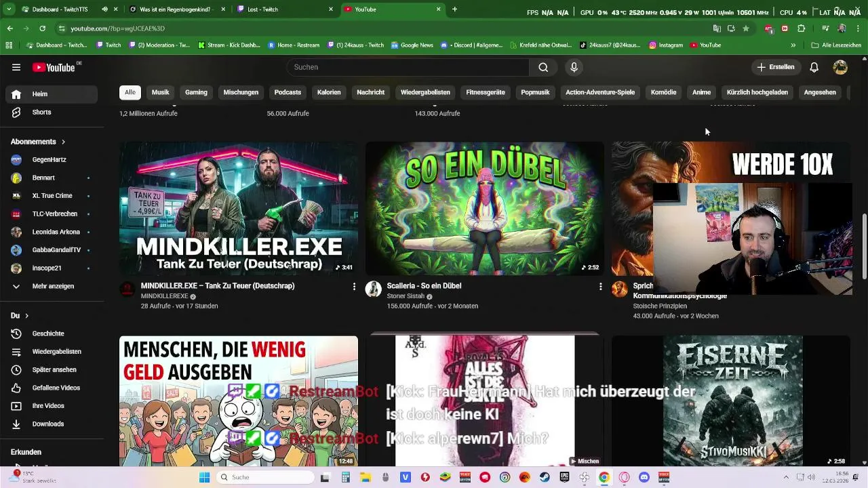Image resolution: width=868 pixels, height=488 pixels.
Task: Open options for Scalleria So ein Dübel
Action: click(x=600, y=287)
